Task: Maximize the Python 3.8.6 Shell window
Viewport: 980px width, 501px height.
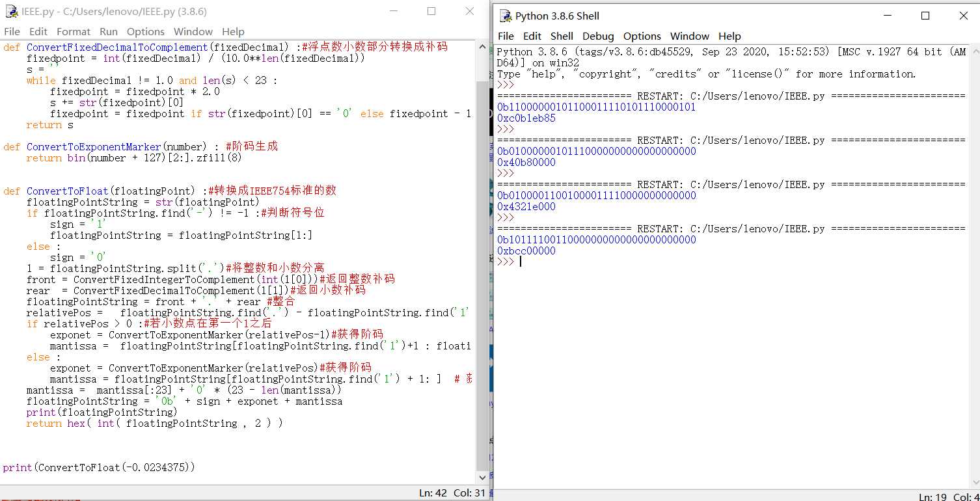Action: tap(925, 16)
